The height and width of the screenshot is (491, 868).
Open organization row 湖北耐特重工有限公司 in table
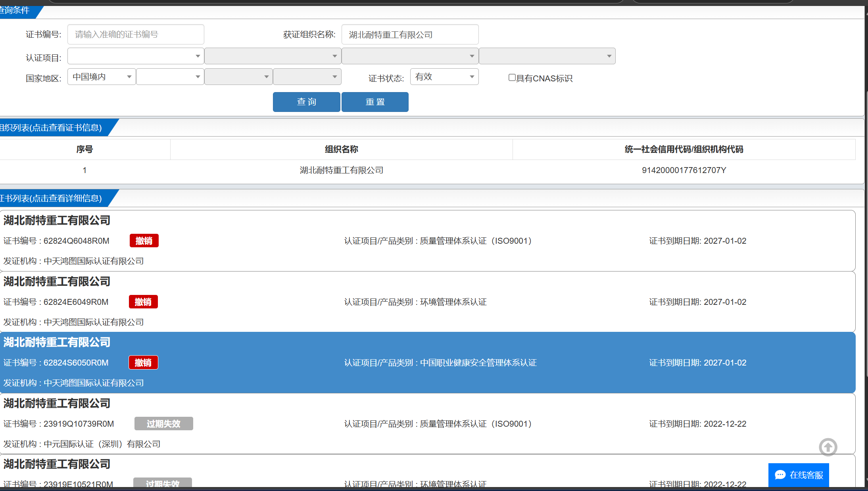coord(428,170)
